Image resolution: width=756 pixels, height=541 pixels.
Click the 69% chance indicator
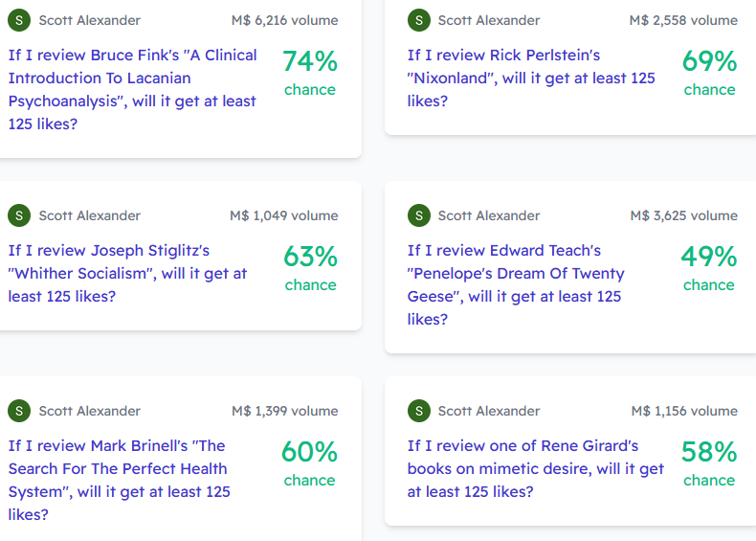709,73
